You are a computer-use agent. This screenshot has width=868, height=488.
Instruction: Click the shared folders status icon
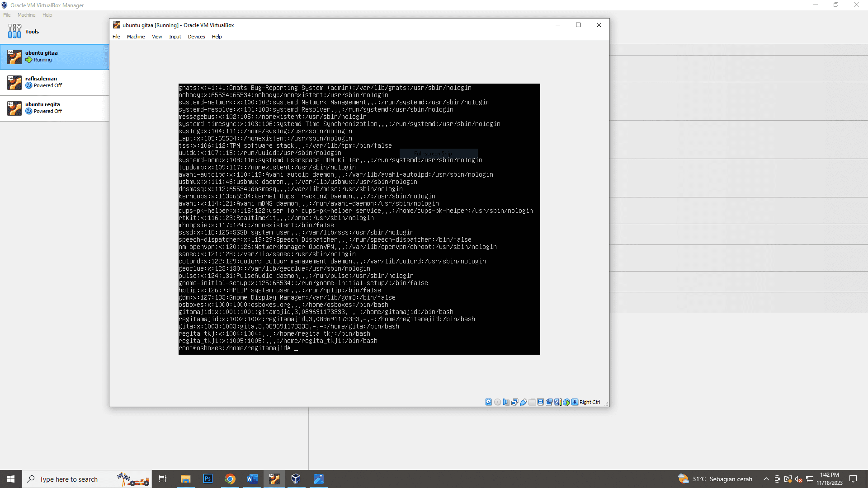pyautogui.click(x=532, y=402)
